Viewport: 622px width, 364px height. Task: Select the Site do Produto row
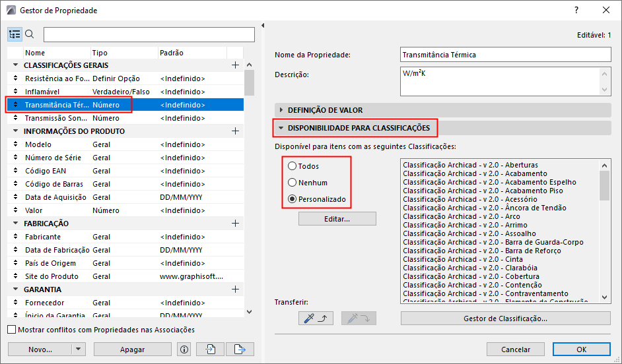[125, 276]
